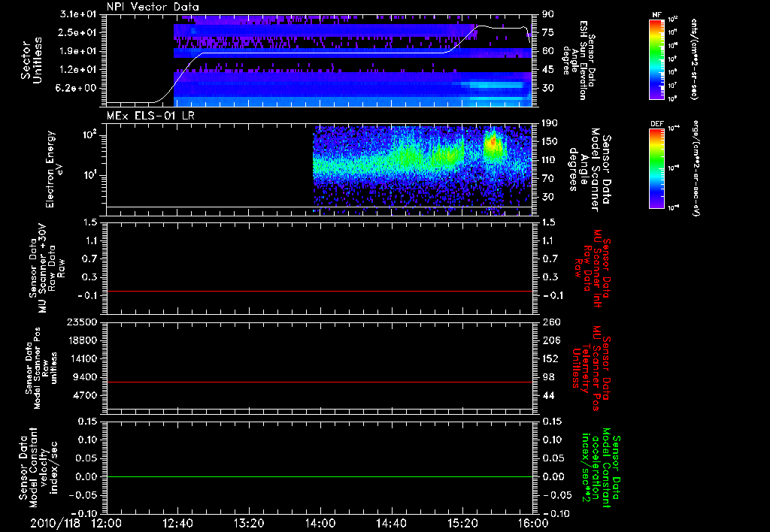Click the 9400 scanner position tick label
The height and width of the screenshot is (532, 770).
click(85, 377)
